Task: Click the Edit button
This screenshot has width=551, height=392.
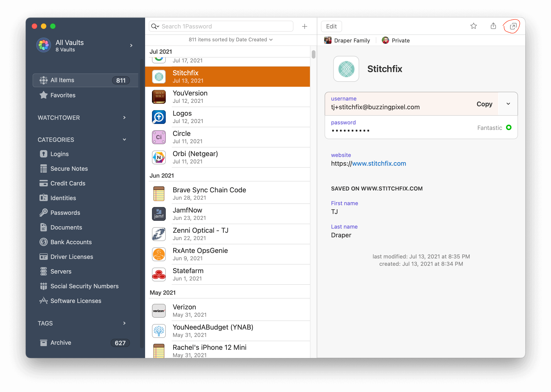Action: click(331, 26)
